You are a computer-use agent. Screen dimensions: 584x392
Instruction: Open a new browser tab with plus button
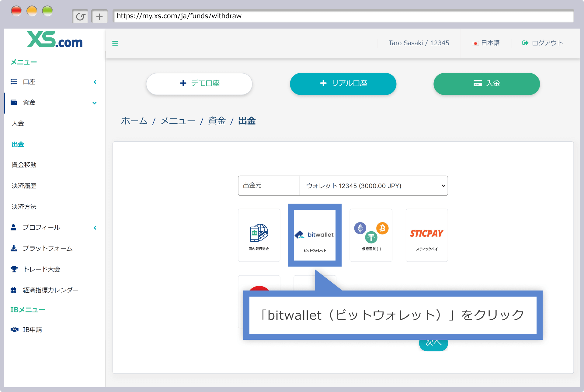[x=99, y=16]
